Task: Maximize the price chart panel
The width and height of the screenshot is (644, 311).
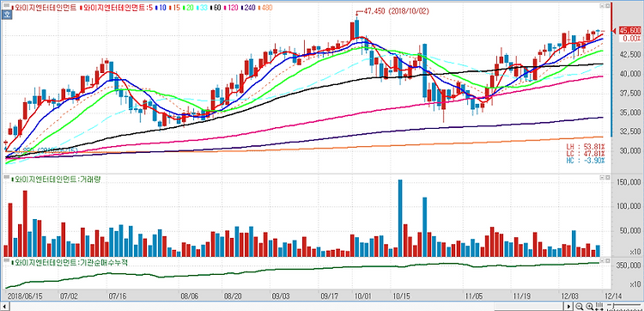Action: 602,6
